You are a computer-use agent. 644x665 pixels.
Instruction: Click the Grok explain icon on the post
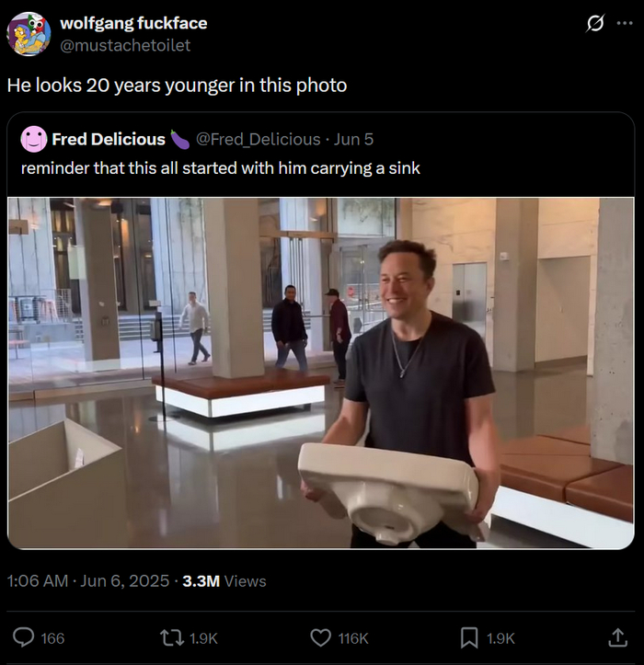[594, 24]
